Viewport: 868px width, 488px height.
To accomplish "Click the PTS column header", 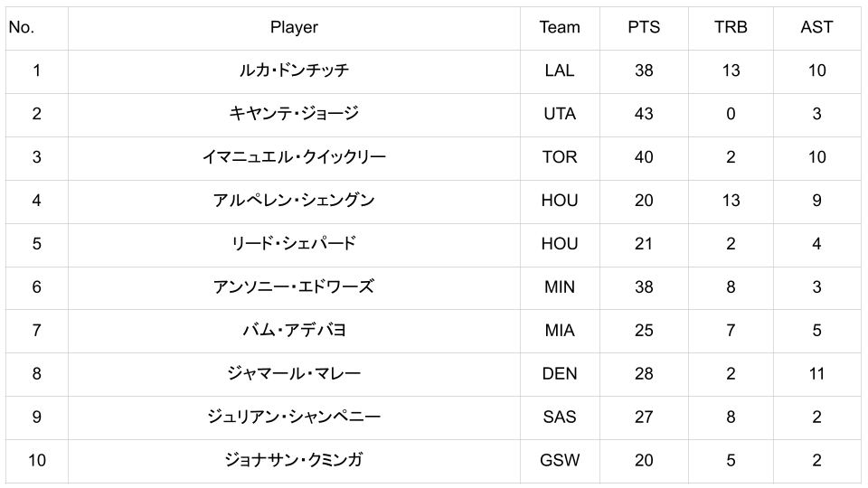I will [x=644, y=27].
